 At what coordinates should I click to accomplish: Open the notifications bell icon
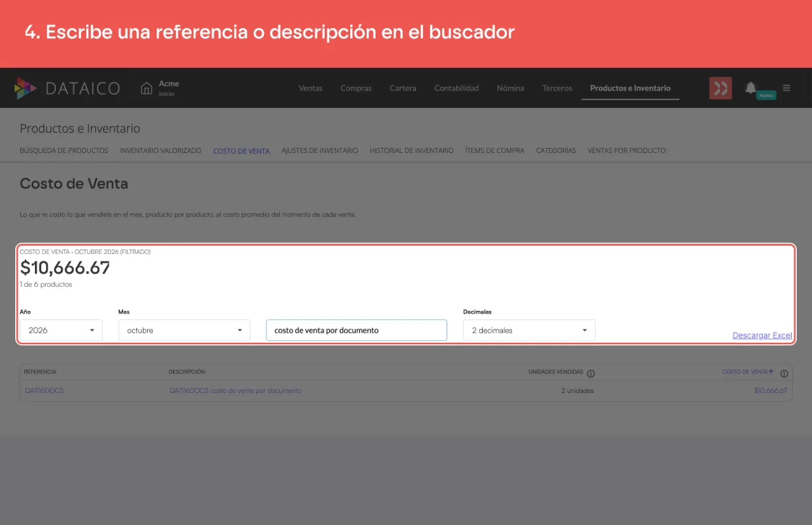[750, 88]
